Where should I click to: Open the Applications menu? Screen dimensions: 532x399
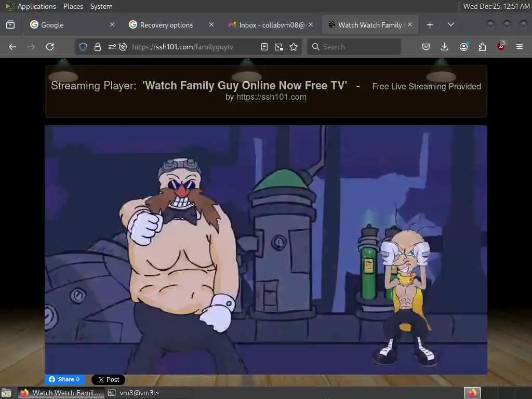pyautogui.click(x=37, y=6)
